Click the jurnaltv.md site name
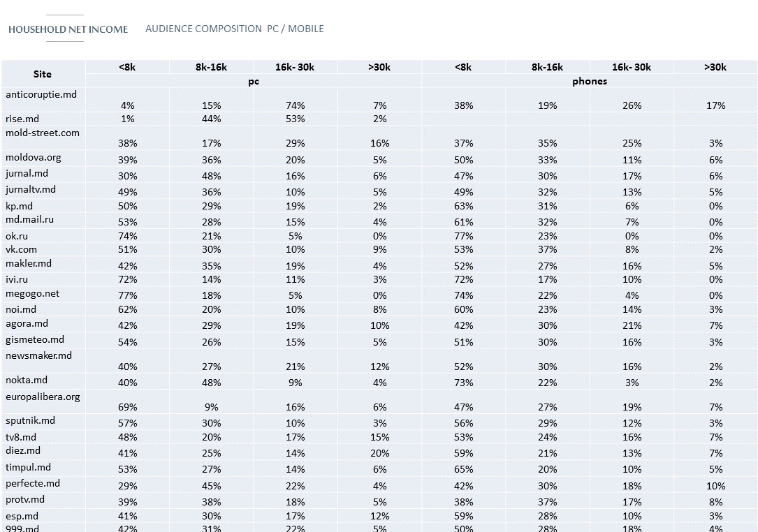758x532 pixels. point(31,189)
